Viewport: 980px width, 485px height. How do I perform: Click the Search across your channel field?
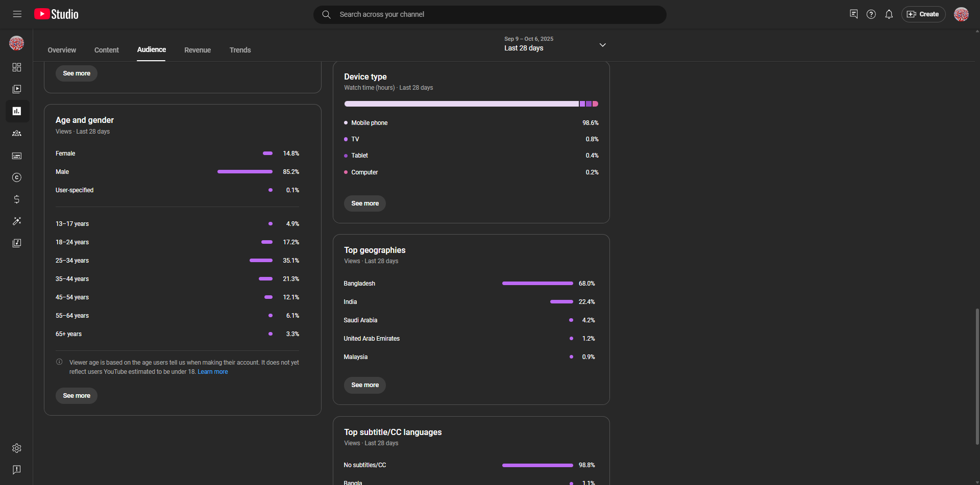pos(489,14)
